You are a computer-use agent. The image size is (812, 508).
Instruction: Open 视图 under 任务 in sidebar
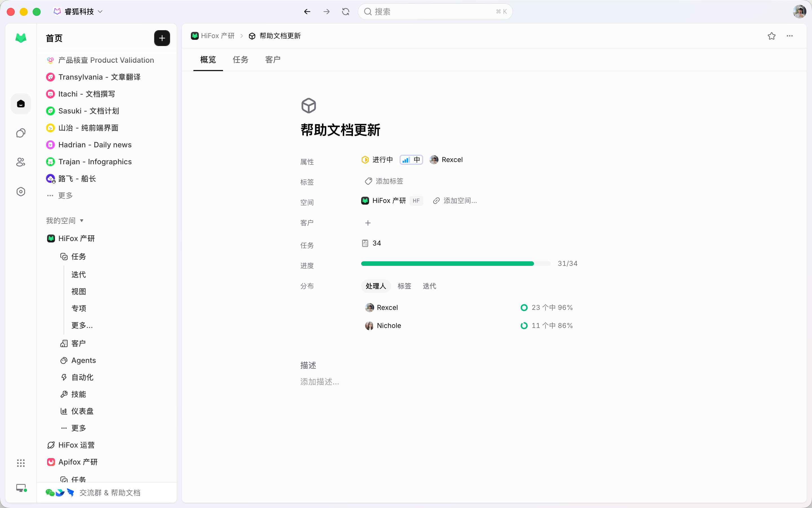79,291
